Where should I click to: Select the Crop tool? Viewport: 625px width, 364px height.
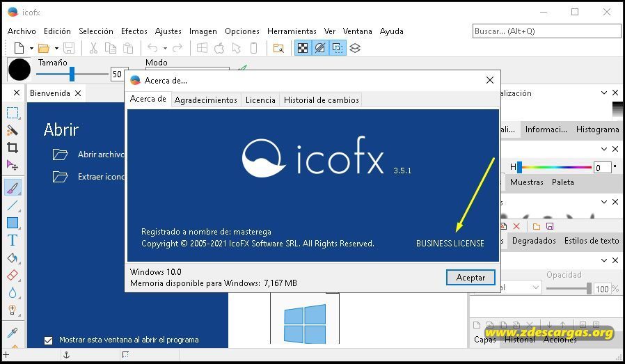click(13, 148)
